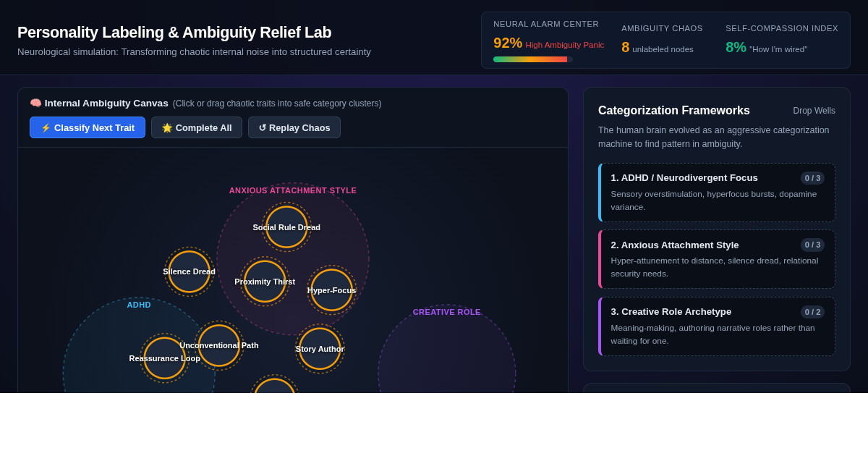Select the Reassurance Loop node
Image resolution: width=868 pixels, height=456 pixels.
(x=165, y=358)
